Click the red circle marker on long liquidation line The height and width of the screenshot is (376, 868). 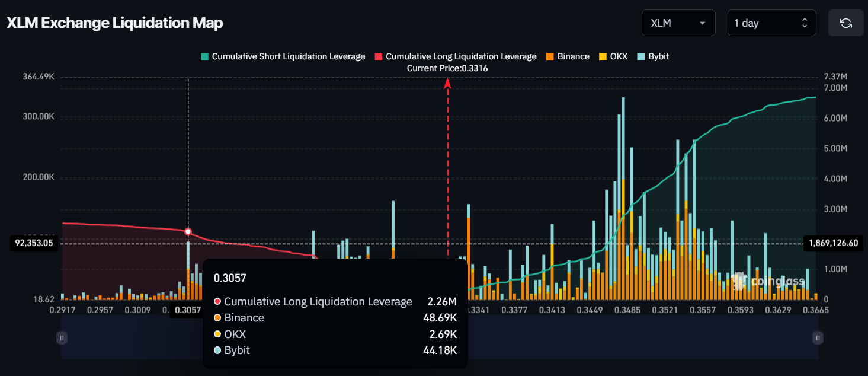coord(188,231)
